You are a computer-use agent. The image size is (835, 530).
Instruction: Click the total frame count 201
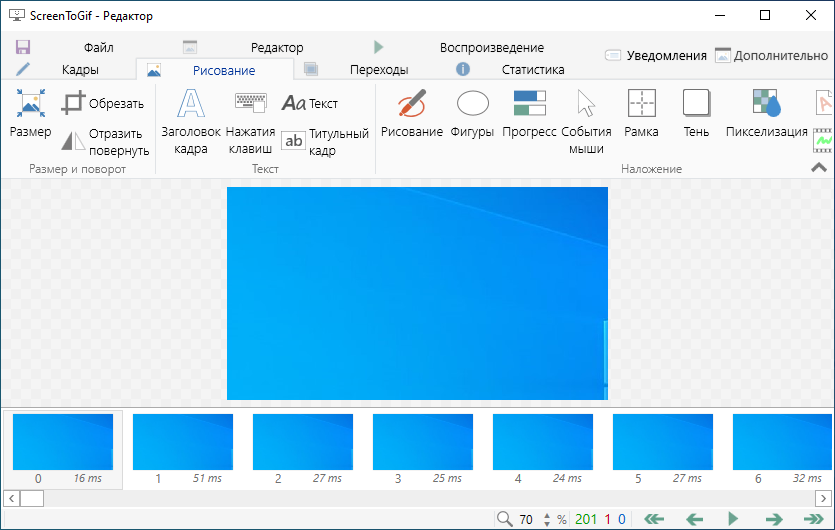coord(586,519)
